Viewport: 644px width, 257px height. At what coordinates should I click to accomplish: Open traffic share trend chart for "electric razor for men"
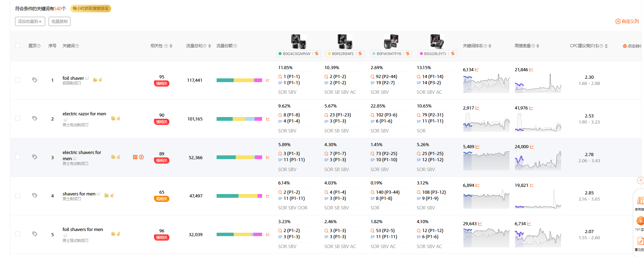(x=268, y=119)
